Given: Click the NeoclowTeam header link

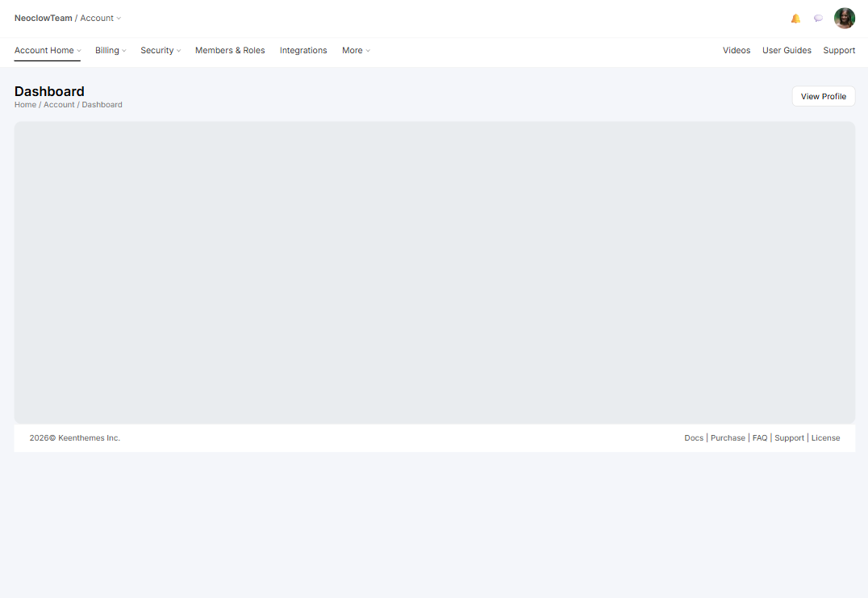Looking at the screenshot, I should (x=44, y=19).
